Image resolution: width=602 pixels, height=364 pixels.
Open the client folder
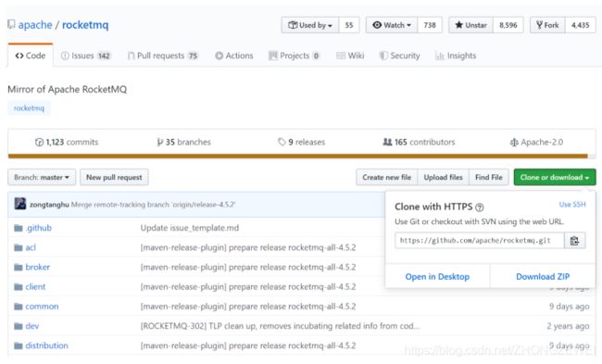coord(35,287)
